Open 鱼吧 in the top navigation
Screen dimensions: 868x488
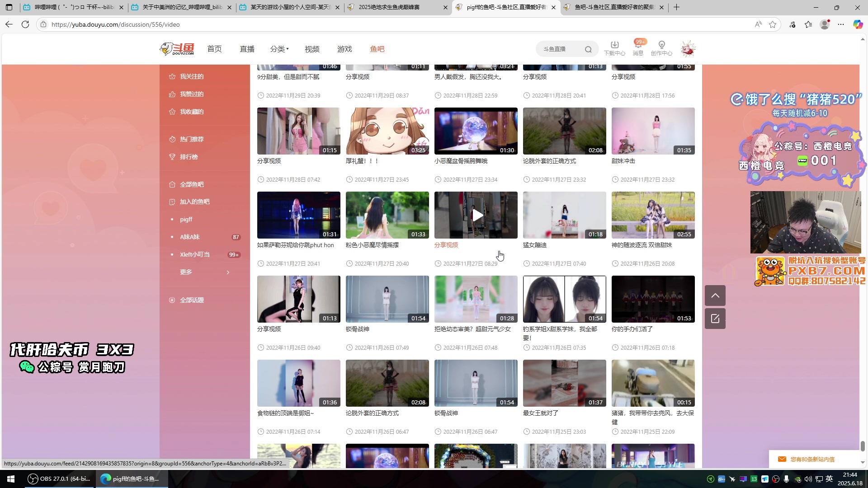pos(377,49)
